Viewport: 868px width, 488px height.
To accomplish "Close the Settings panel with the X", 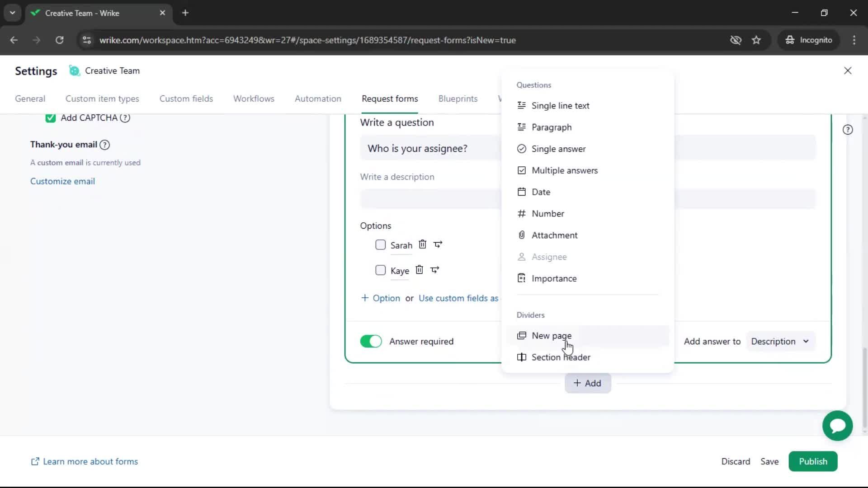I will (x=848, y=70).
